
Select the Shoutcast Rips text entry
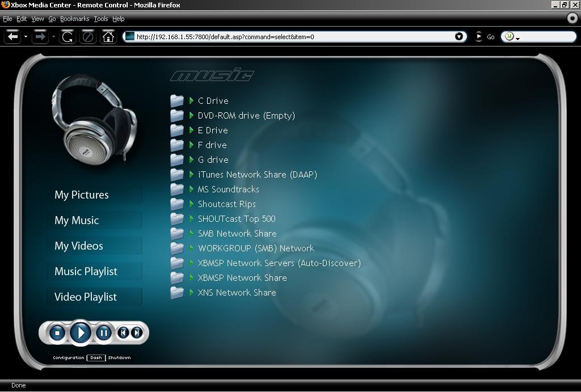point(227,204)
